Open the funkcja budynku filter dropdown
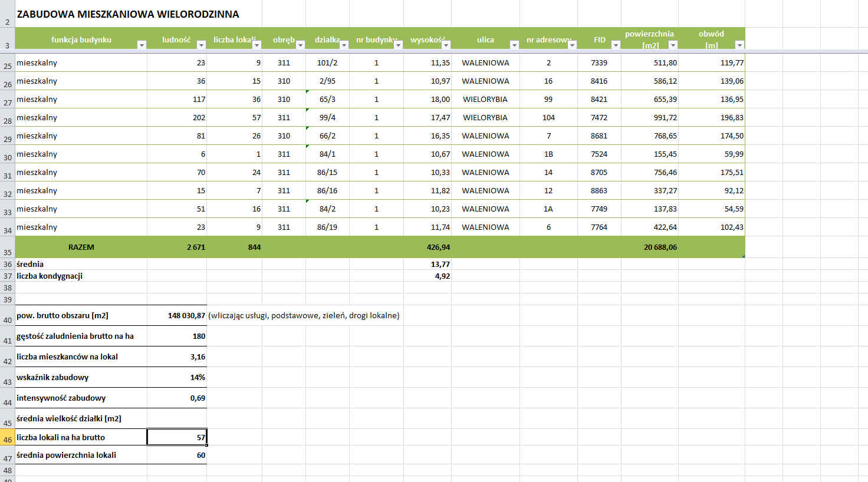 [x=142, y=45]
